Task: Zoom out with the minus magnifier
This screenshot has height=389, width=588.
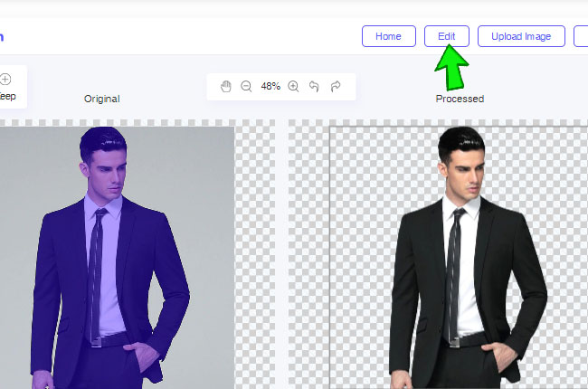Action: click(246, 86)
